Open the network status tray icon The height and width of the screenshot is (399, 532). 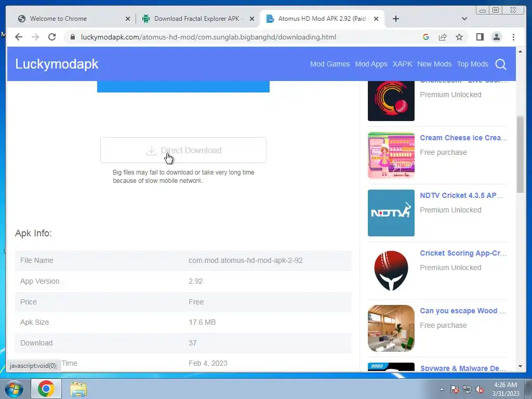pos(467,389)
